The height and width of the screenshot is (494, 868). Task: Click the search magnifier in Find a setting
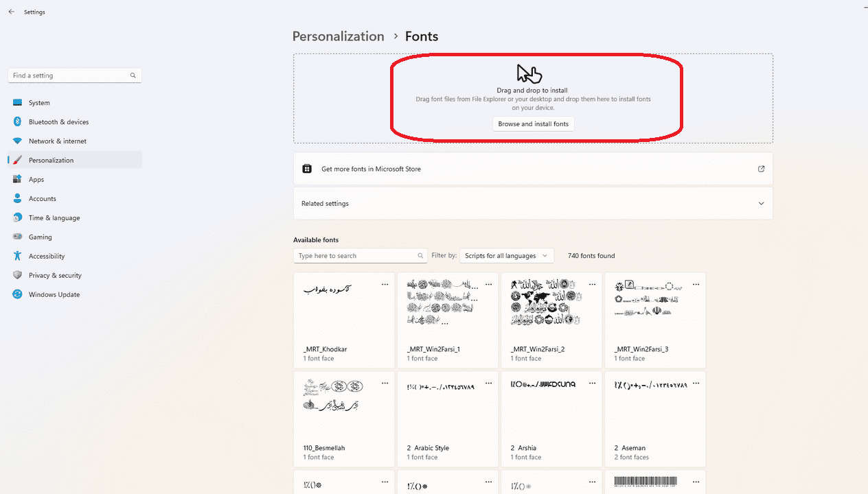point(133,75)
